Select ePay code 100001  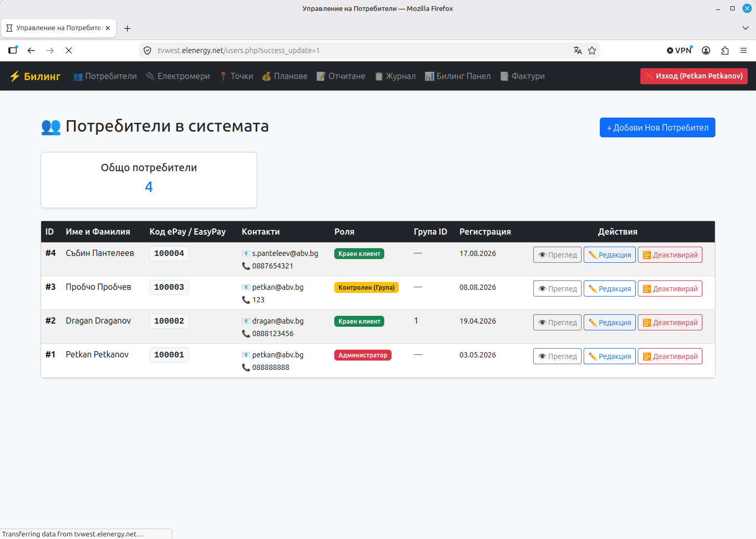tap(169, 355)
